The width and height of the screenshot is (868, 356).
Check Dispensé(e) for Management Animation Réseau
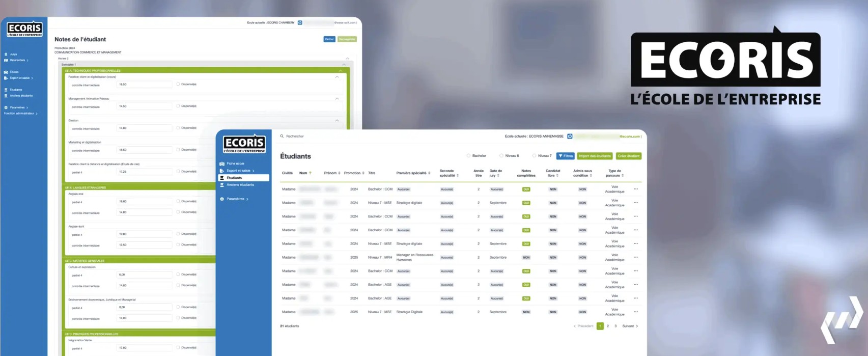click(x=178, y=106)
